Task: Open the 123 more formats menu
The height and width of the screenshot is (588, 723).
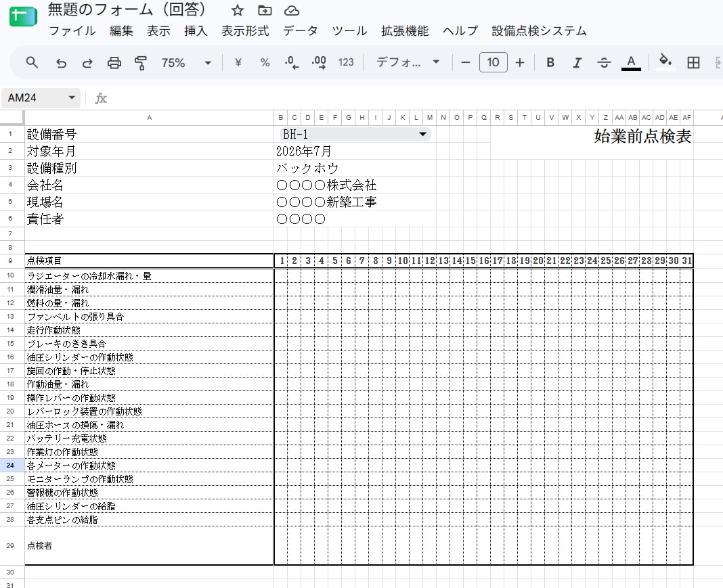Action: [x=346, y=62]
